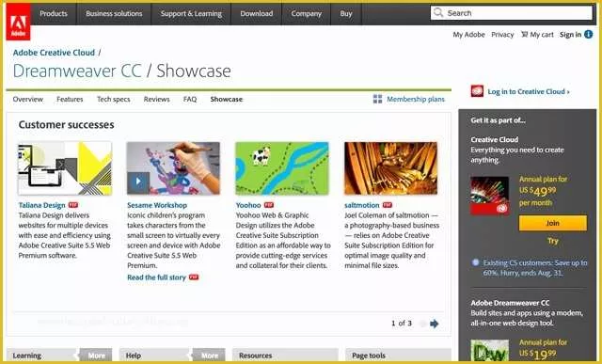Click the My cart link
The width and height of the screenshot is (602, 364).
(x=542, y=35)
